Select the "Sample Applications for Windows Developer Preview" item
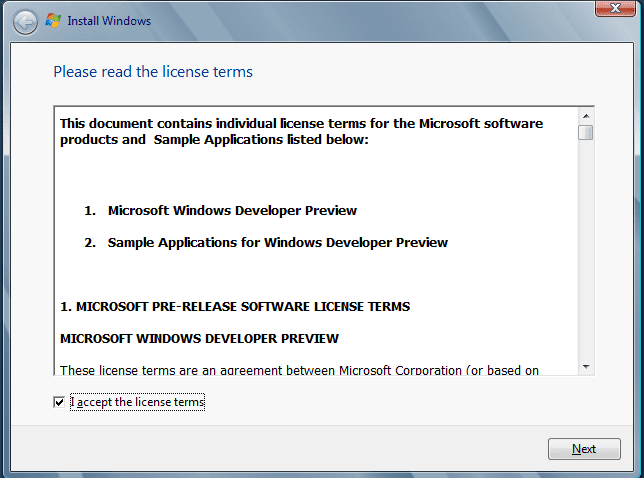The width and height of the screenshot is (644, 478). coord(278,242)
